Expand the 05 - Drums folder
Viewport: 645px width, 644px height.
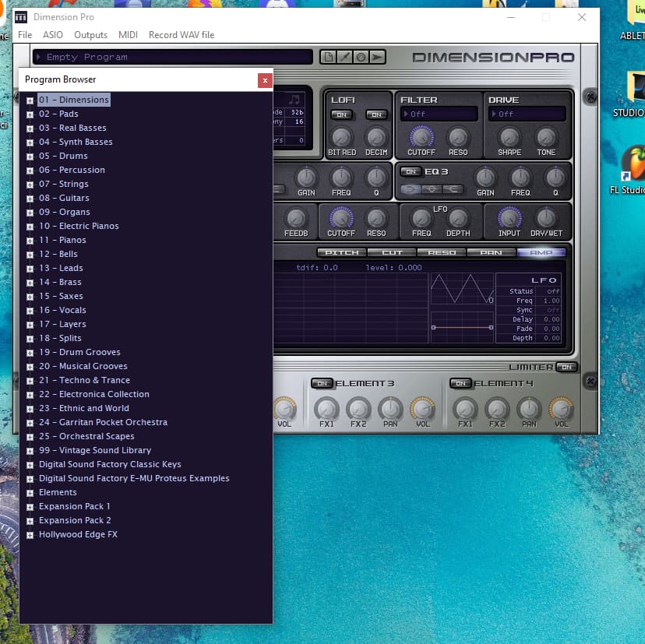click(30, 157)
